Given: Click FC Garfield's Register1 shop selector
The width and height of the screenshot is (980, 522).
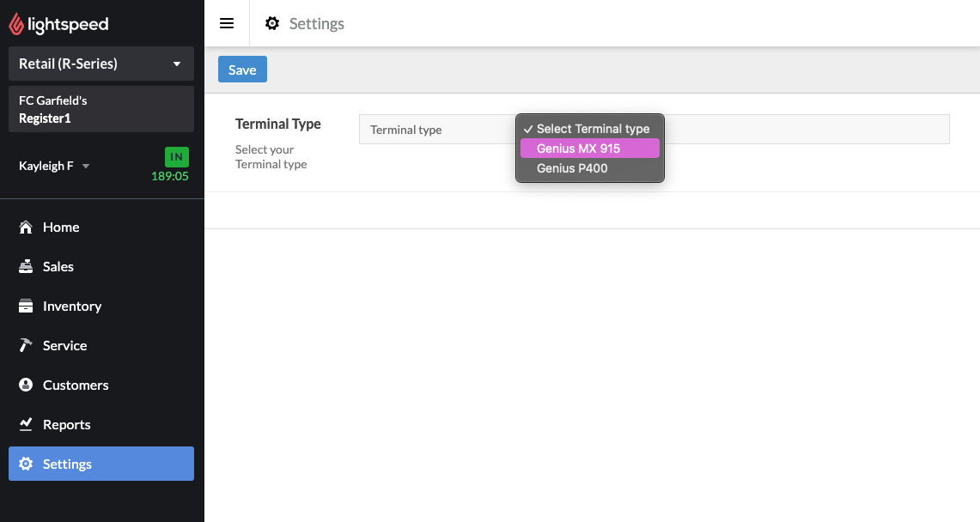Looking at the screenshot, I should click(101, 109).
